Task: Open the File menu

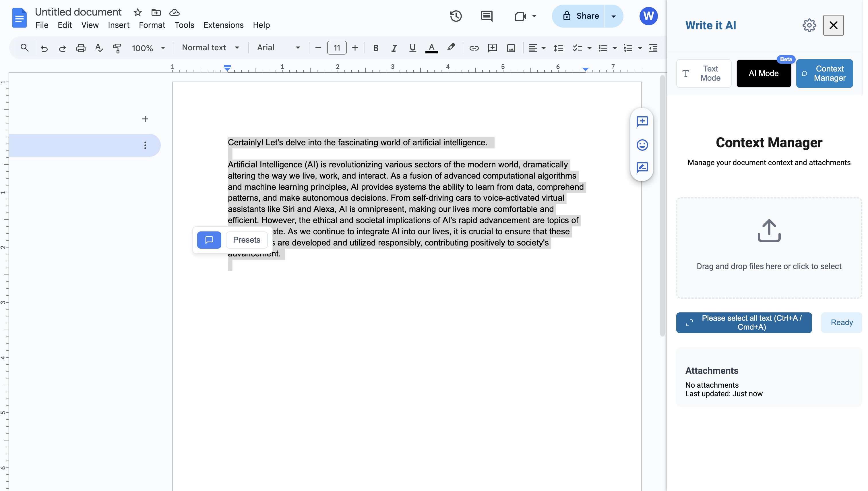Action: (x=42, y=25)
